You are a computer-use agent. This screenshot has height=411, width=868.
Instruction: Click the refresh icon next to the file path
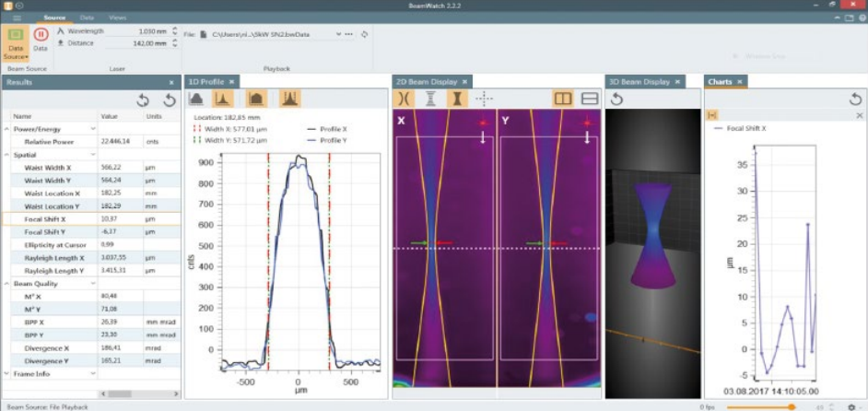[x=364, y=34]
